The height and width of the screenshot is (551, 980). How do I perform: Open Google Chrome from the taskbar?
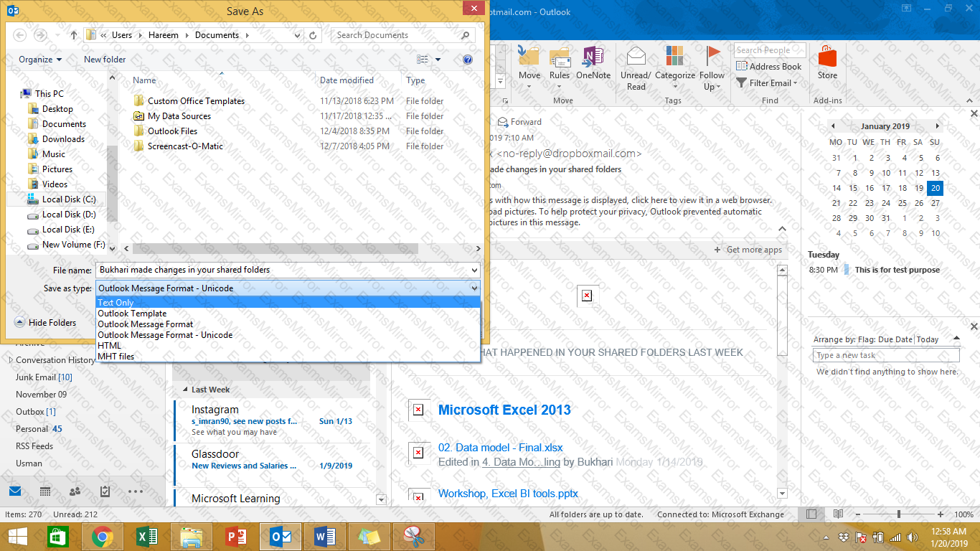pyautogui.click(x=103, y=537)
